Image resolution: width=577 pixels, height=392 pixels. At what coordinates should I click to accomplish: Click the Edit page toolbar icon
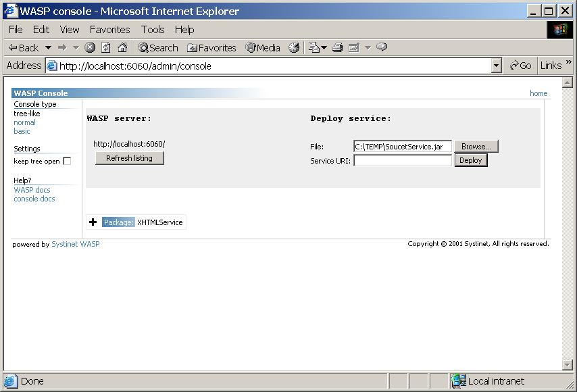(354, 47)
